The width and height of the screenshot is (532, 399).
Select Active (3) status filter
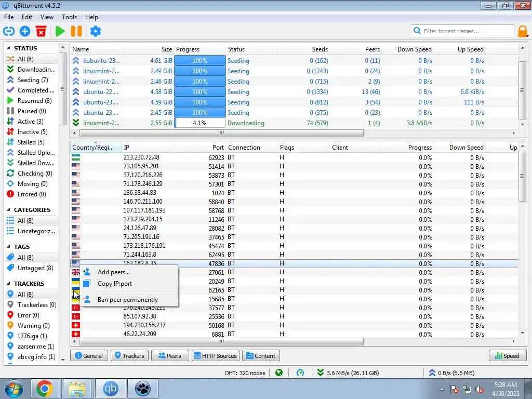[31, 122]
